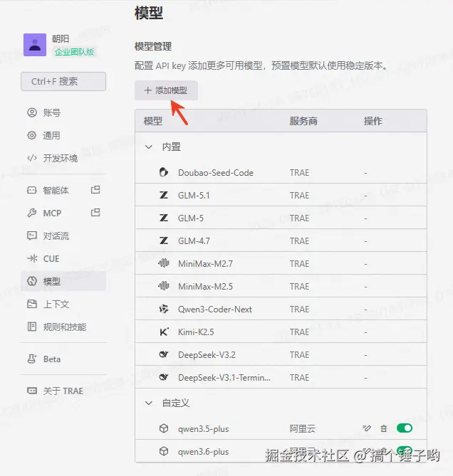Click the 操作 column header
Screen dimensions: 453x476
tap(373, 121)
